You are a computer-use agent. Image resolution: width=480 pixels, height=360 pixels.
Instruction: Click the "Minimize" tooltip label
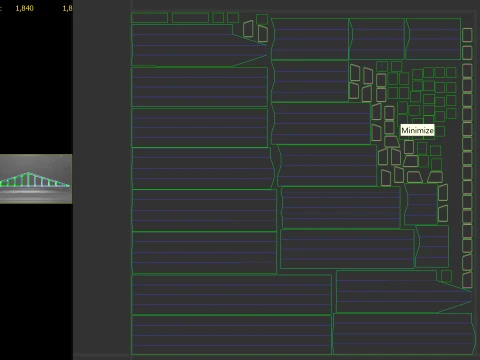417,130
